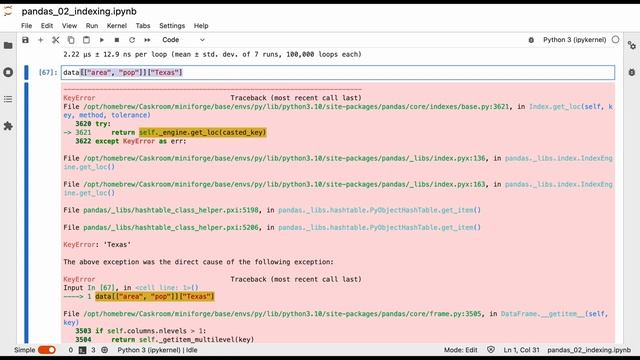Switch kernel via Python 3 (ipykernel) button
This screenshot has height=360, width=640.
tap(574, 40)
